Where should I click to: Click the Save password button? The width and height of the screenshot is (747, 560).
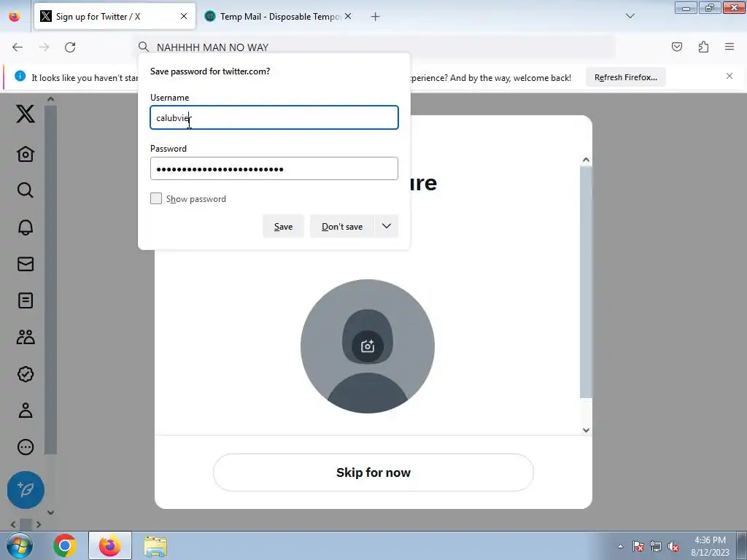click(283, 226)
